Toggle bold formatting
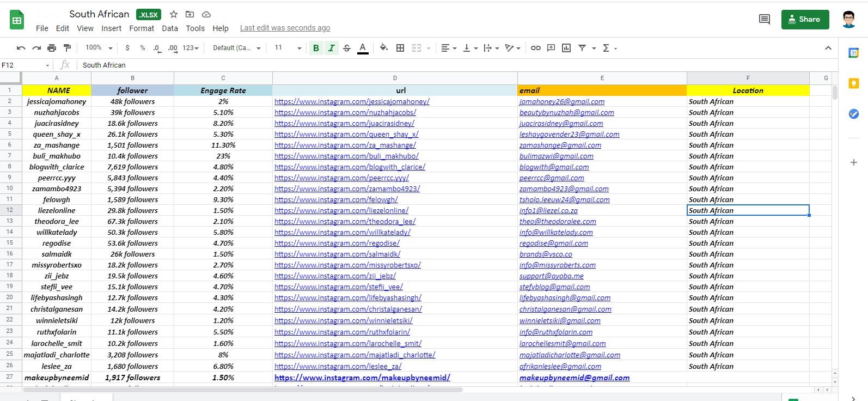 [x=316, y=48]
